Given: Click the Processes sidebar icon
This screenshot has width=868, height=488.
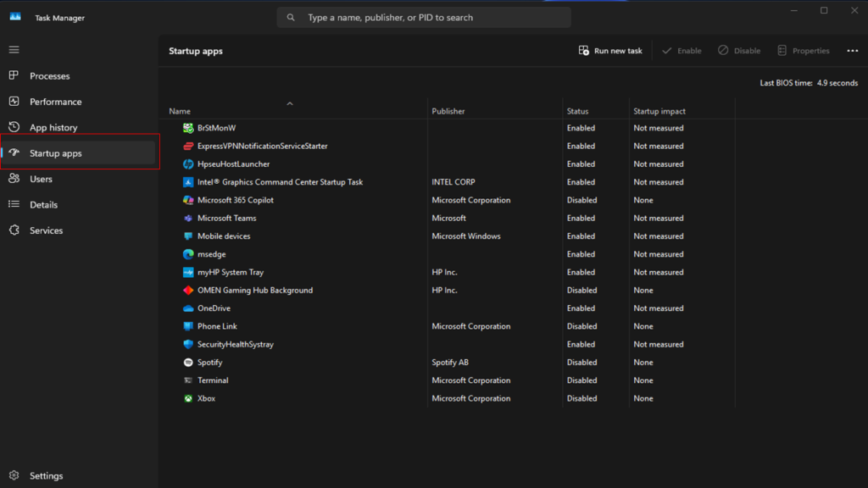Looking at the screenshot, I should [14, 75].
